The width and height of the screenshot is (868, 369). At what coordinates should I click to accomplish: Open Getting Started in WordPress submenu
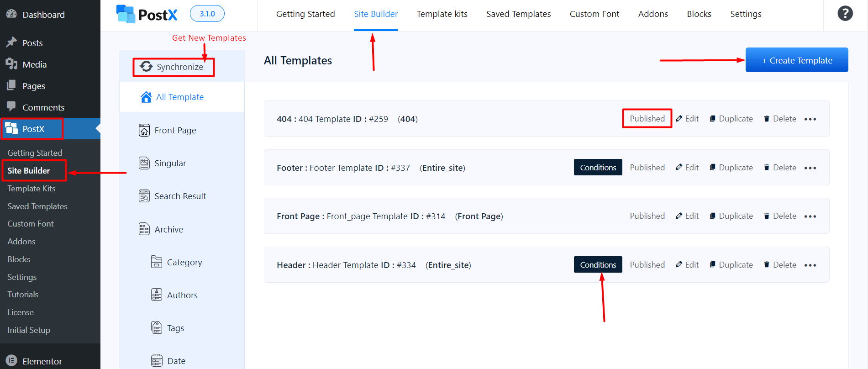tap(35, 153)
